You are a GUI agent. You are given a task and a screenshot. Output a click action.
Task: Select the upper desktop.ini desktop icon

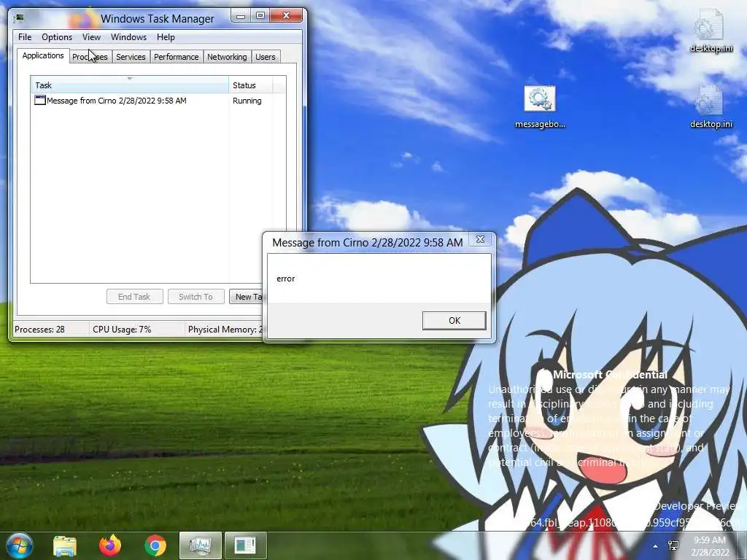click(711, 31)
